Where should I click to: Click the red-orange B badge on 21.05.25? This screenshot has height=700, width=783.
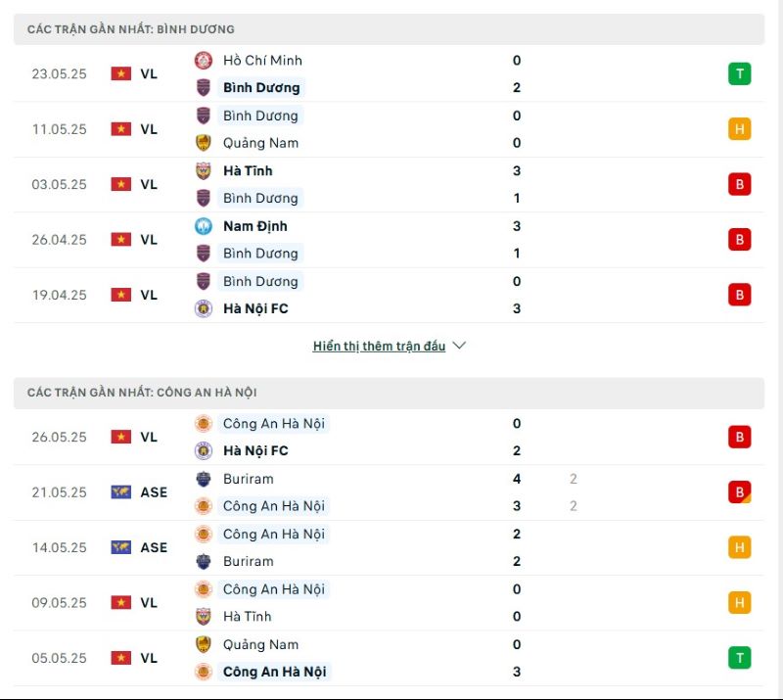(x=739, y=492)
